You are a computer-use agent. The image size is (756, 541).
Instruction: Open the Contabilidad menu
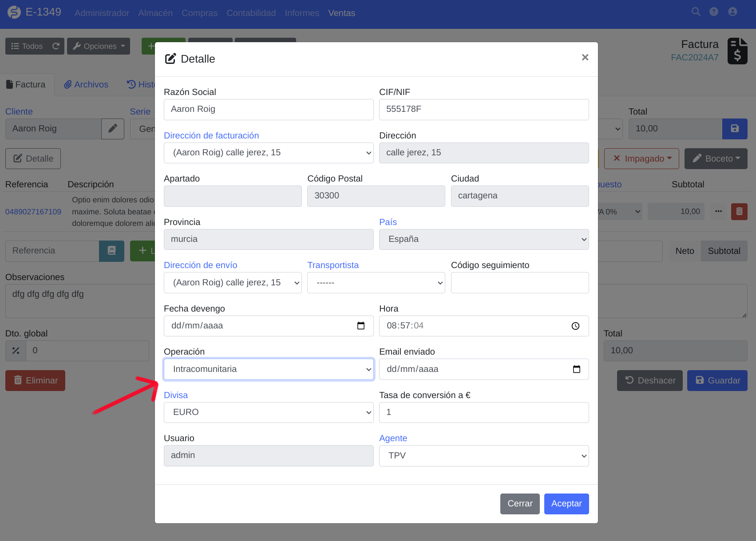coord(251,13)
